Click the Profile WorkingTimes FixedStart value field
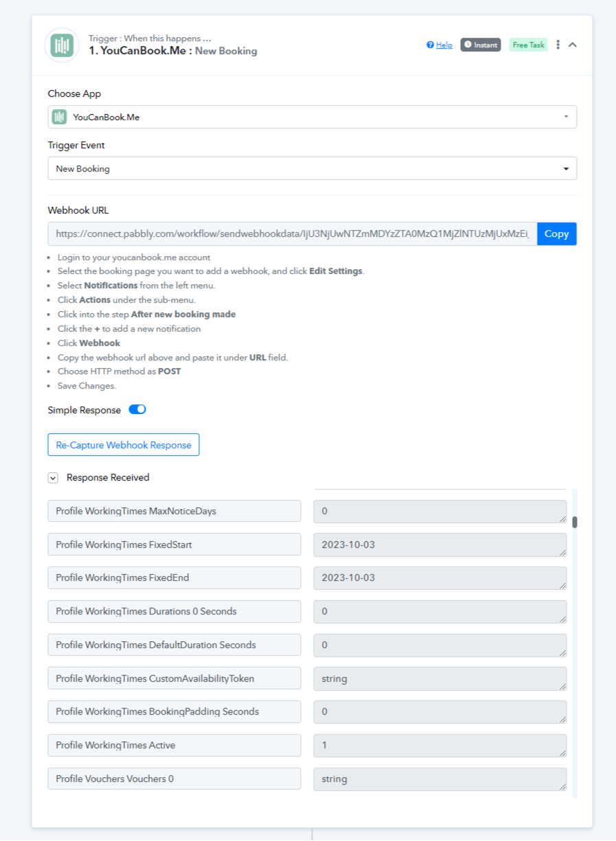Viewport: 616px width, 841px height. coord(440,544)
